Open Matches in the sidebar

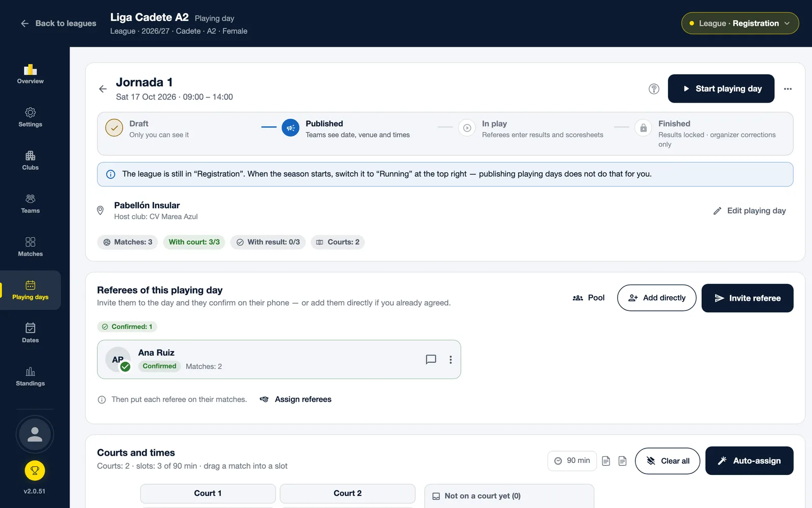[x=30, y=247]
